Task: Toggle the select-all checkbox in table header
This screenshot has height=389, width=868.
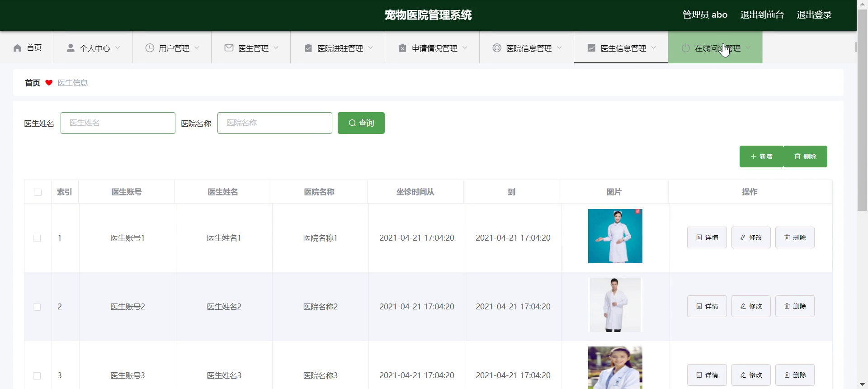Action: [38, 192]
